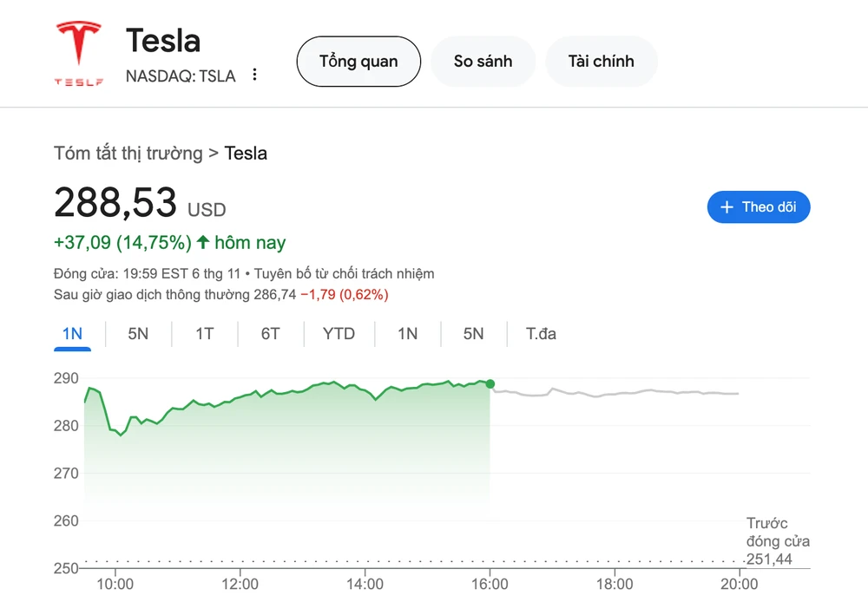Switch to the So sánh tab
The height and width of the screenshot is (602, 868).
483,61
